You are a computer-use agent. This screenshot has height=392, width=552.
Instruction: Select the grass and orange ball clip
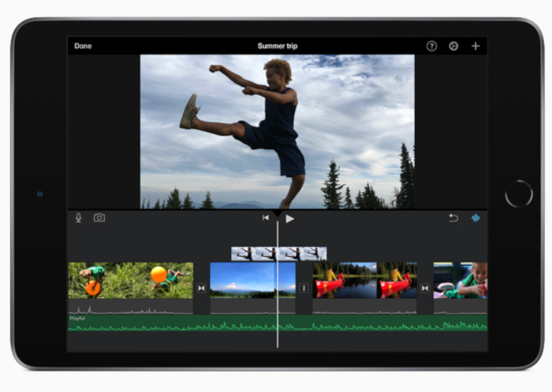(131, 280)
